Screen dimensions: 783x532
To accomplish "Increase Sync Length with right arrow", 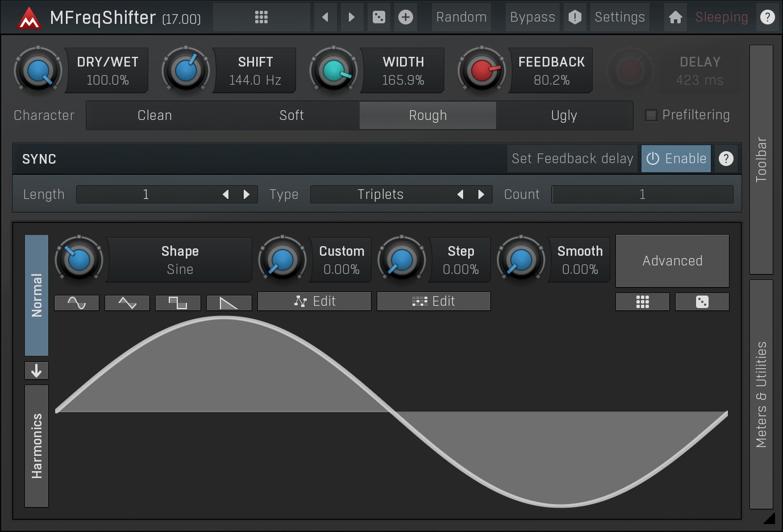I will click(x=247, y=194).
